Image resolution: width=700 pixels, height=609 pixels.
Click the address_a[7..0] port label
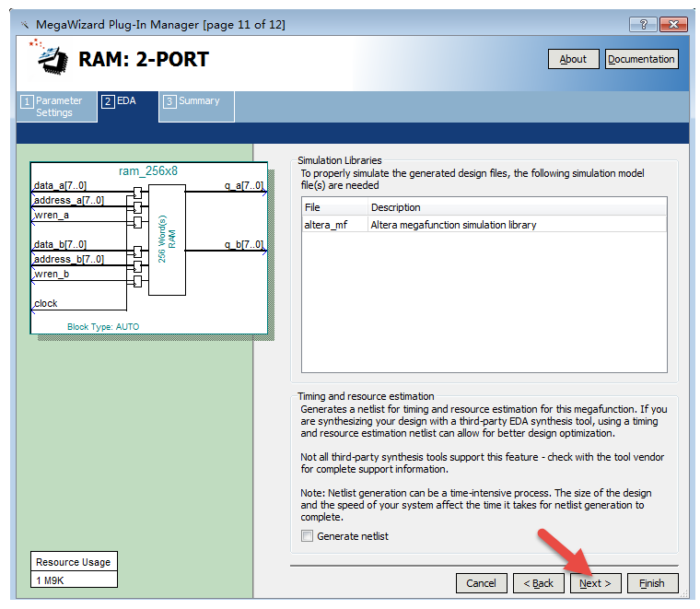69,200
